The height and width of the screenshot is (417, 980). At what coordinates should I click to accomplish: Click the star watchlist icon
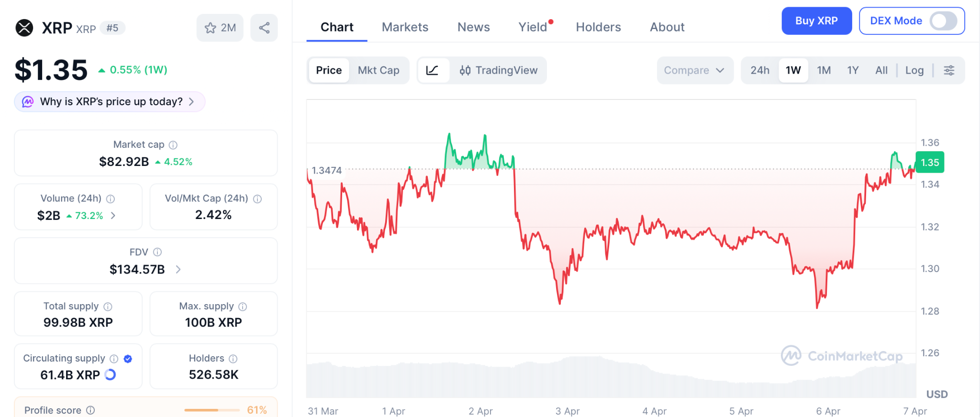[x=211, y=28]
